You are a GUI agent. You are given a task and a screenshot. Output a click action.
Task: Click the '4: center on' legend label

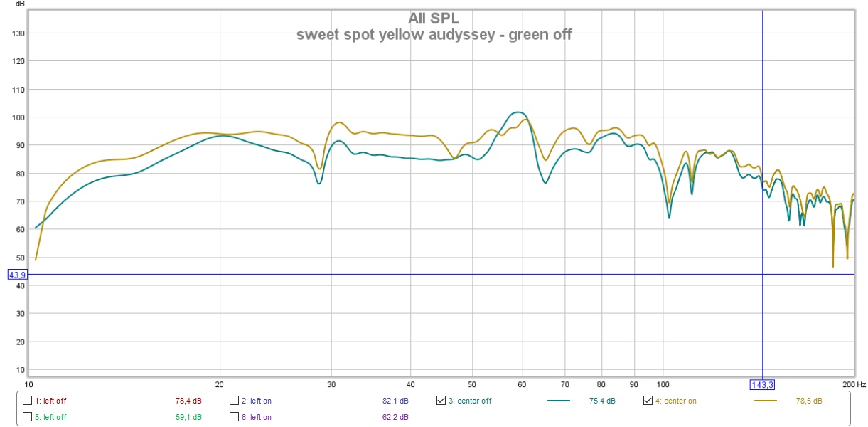[675, 401]
